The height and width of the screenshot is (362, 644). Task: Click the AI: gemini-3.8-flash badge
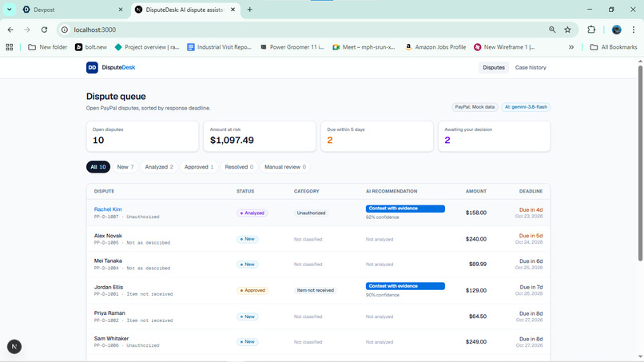526,107
